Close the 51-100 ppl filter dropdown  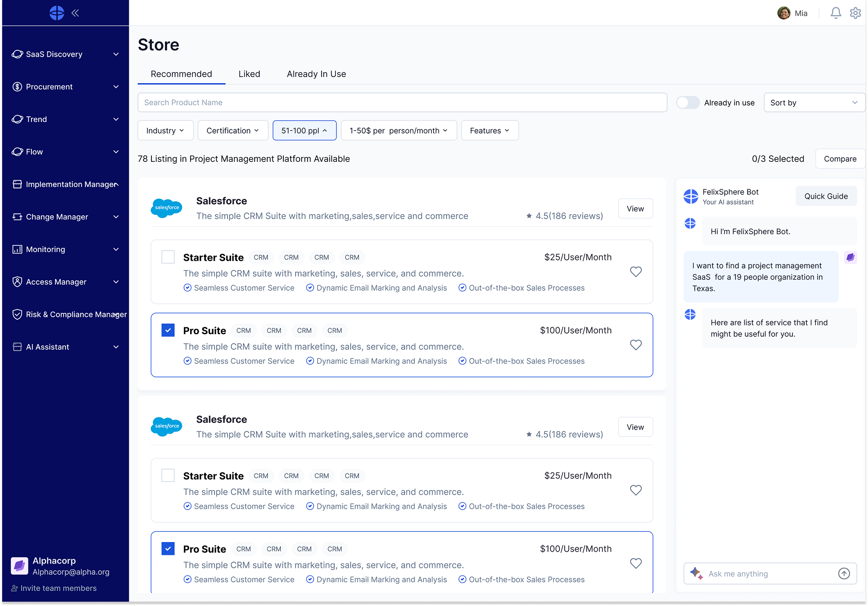304,130
